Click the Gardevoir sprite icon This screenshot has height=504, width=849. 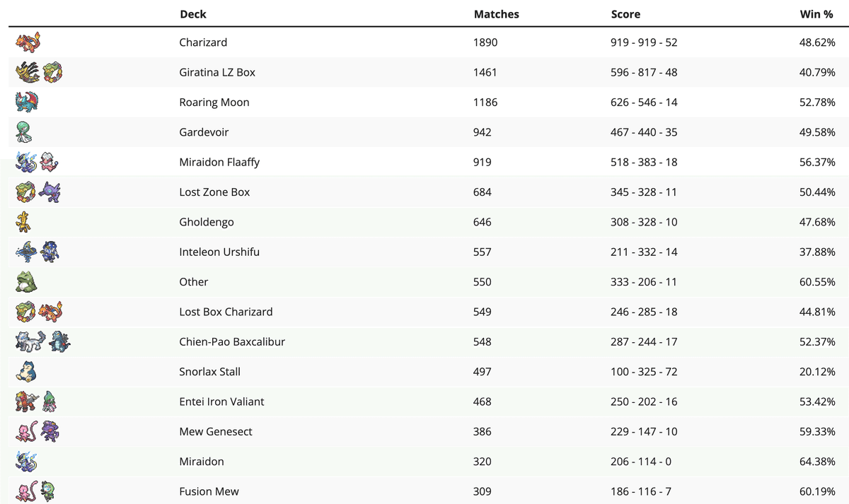(x=24, y=132)
